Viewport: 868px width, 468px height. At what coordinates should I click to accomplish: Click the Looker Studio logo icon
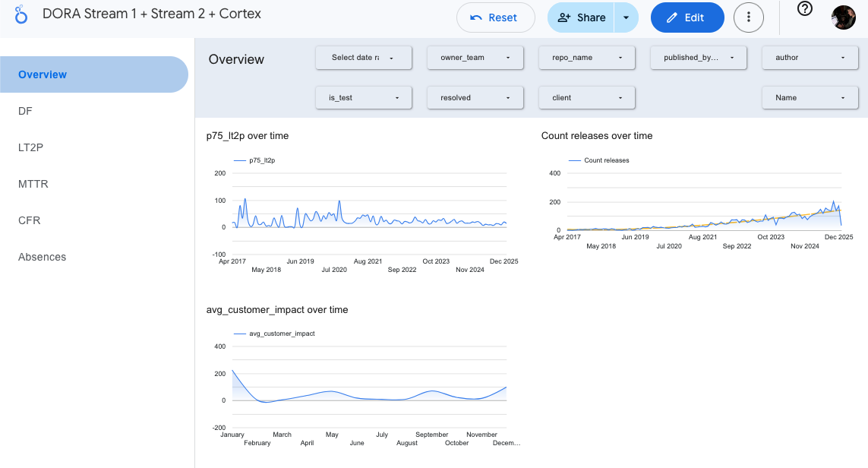(21, 14)
